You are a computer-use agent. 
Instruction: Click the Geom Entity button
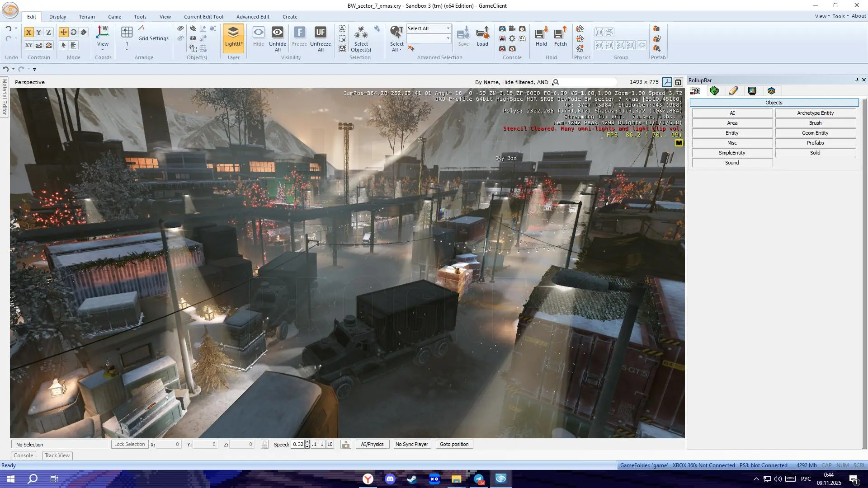point(816,133)
